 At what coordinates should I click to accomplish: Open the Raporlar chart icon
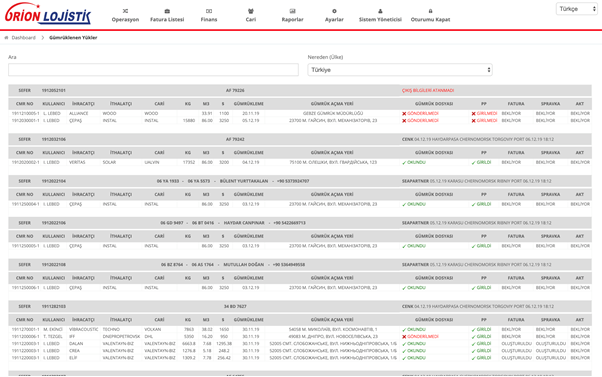tap(293, 11)
